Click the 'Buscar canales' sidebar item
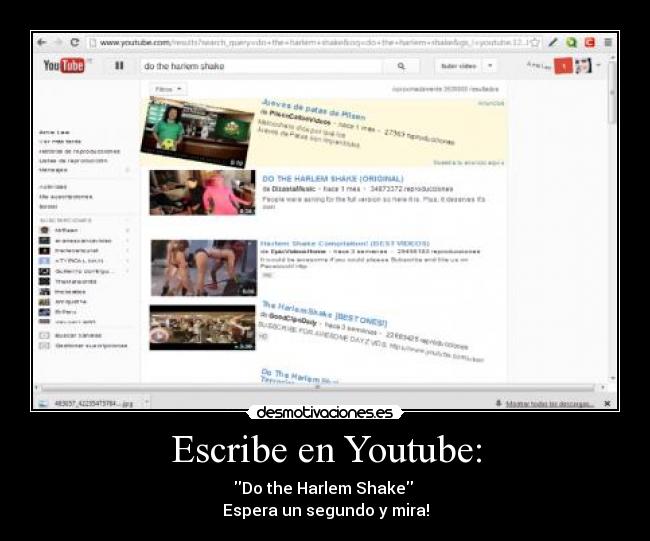Image resolution: width=650 pixels, height=541 pixels. point(78,335)
